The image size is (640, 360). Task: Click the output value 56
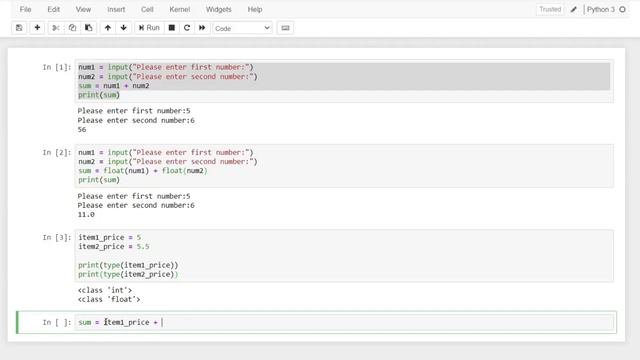(82, 129)
